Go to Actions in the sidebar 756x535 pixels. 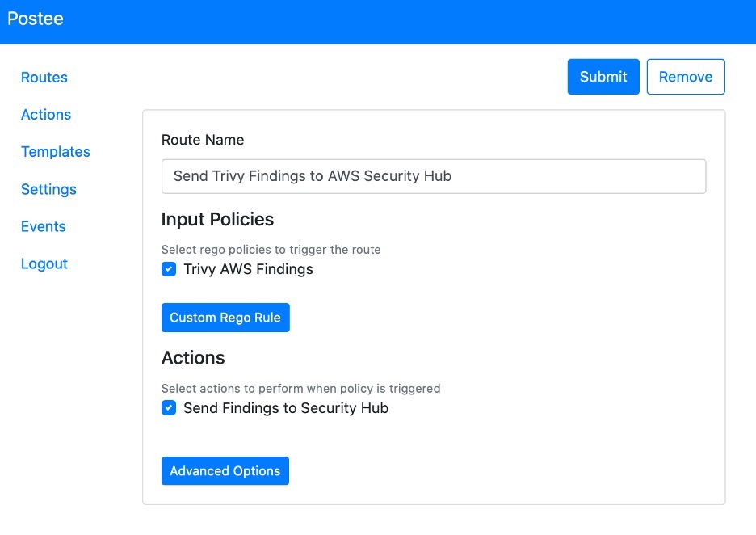(46, 114)
